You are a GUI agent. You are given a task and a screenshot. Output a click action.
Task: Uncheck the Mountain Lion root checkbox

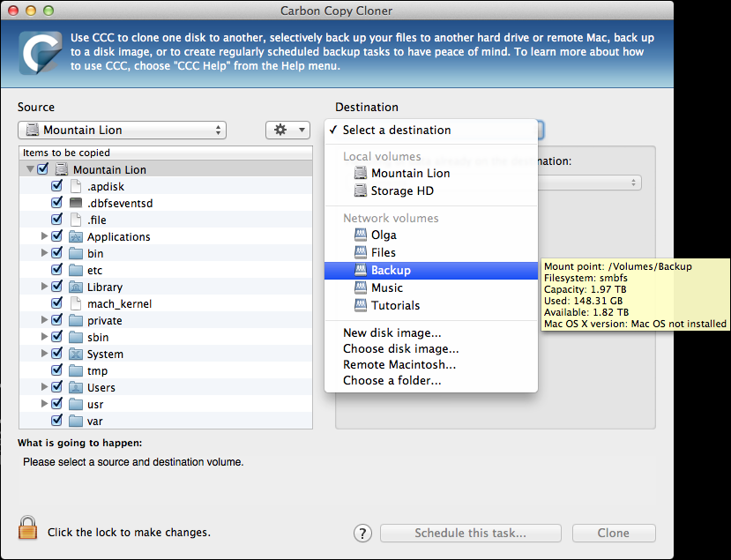(x=43, y=168)
